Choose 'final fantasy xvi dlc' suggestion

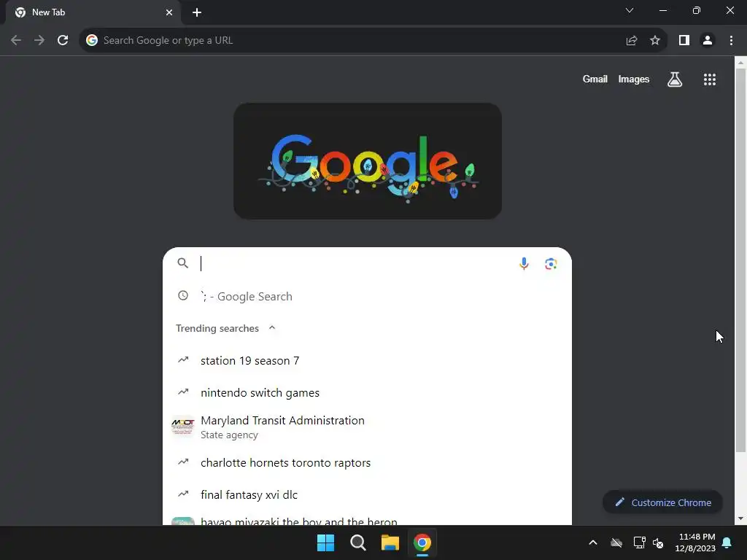click(x=368, y=494)
